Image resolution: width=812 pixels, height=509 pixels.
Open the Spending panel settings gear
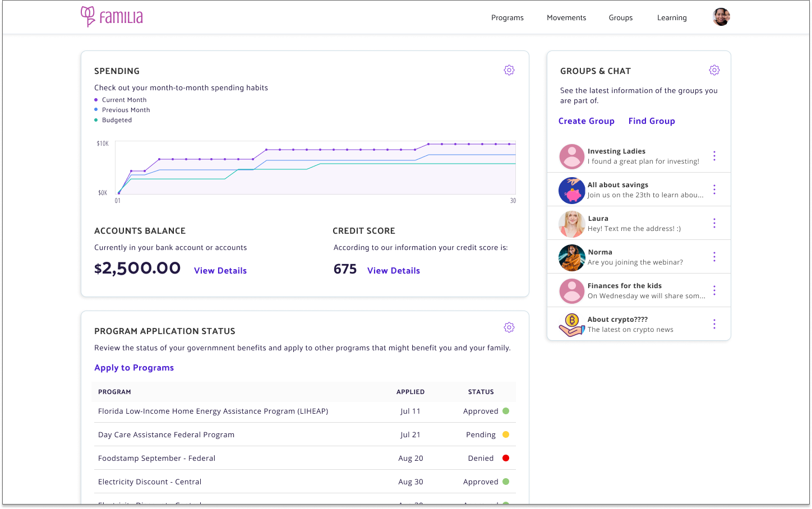tap(509, 70)
